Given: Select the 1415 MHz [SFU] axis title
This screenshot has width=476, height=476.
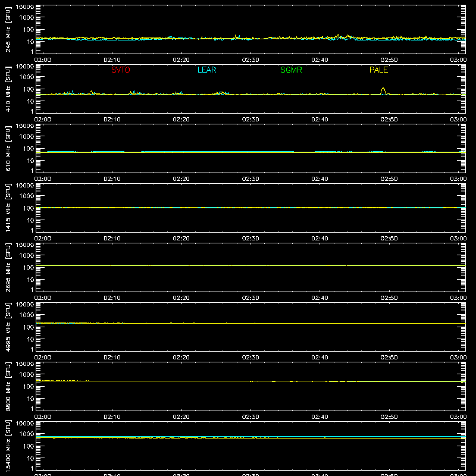Looking at the screenshot, I should tap(8, 208).
